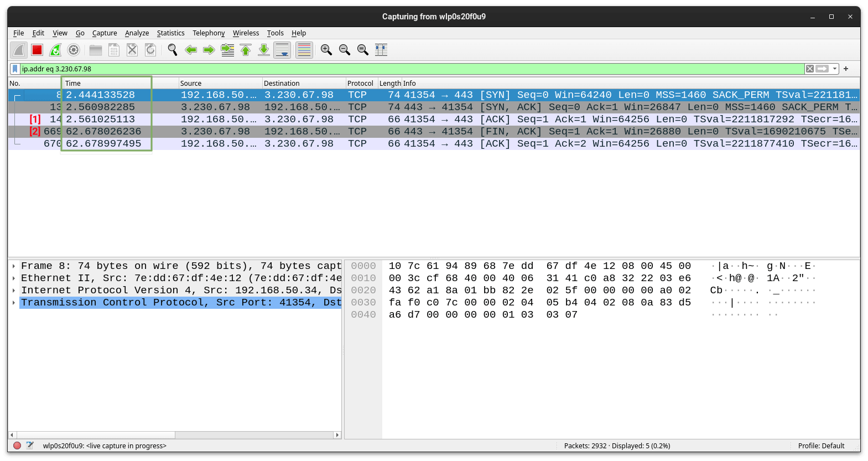Clear the display filter
Viewport: 868px width, 461px height.
[810, 69]
